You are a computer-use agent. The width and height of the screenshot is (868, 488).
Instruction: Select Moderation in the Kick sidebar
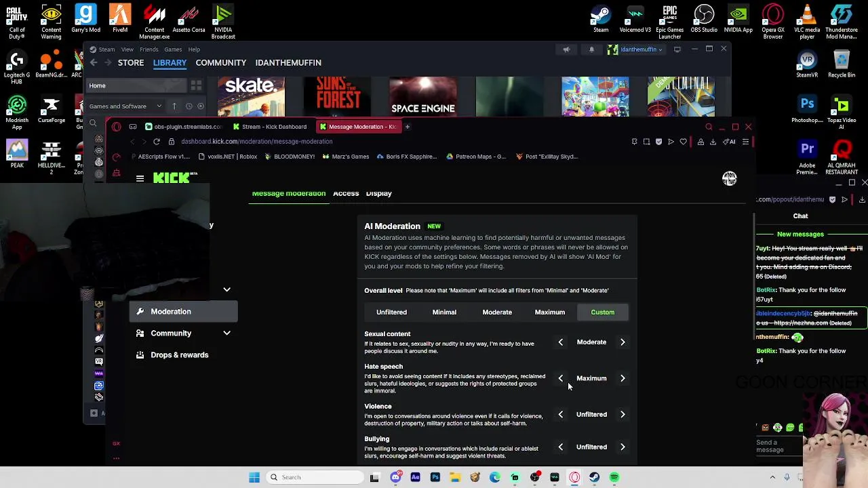[183, 312]
